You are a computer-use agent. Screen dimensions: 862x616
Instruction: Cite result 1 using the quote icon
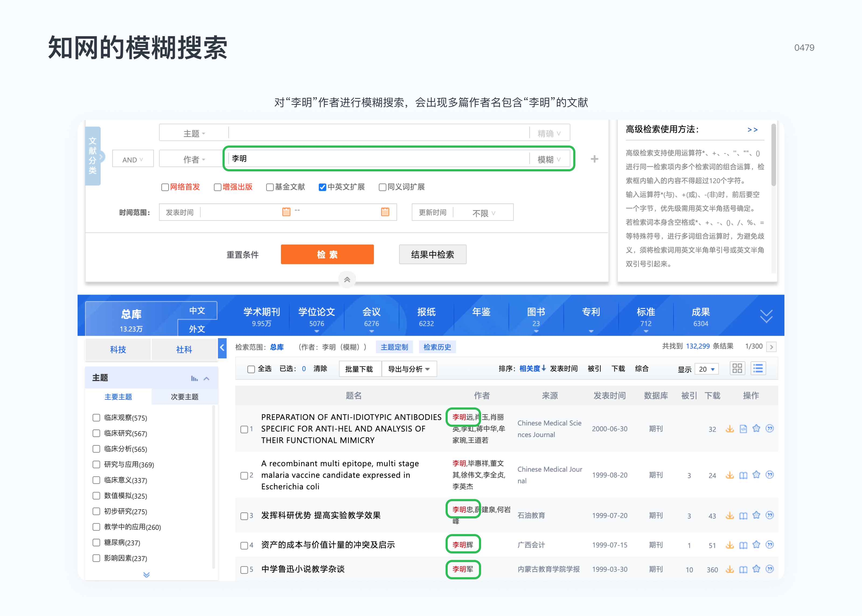(x=770, y=429)
